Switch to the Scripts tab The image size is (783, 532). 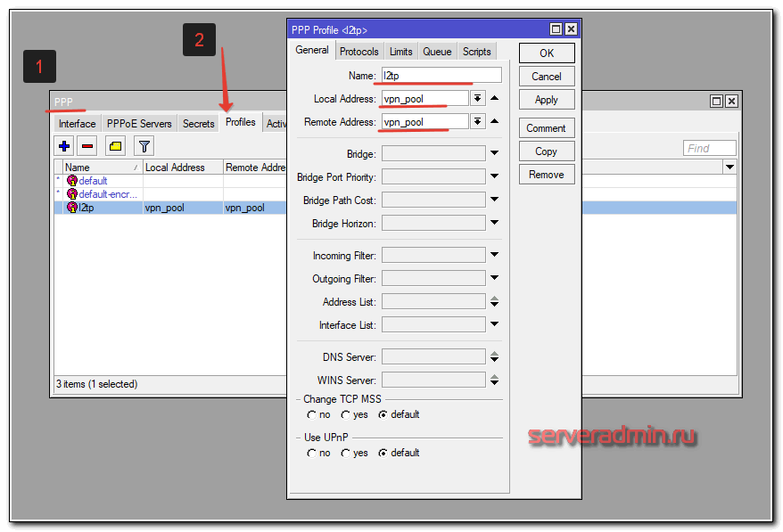pyautogui.click(x=476, y=52)
